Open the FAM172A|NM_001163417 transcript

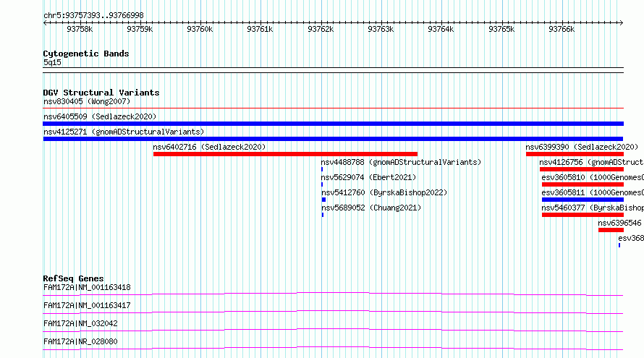tap(87, 305)
